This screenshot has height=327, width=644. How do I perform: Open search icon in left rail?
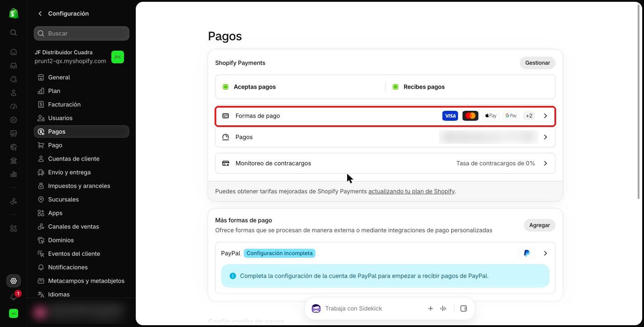pos(14,33)
